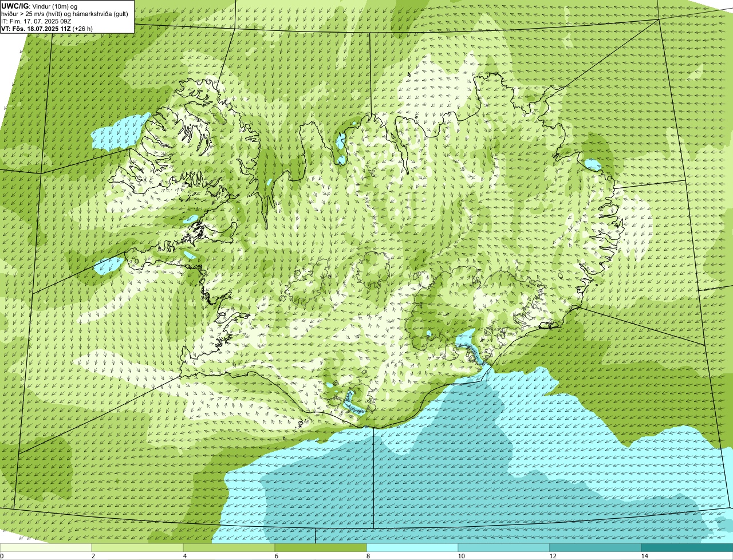
Task: Click the legend label "8"
Action: pos(368,556)
